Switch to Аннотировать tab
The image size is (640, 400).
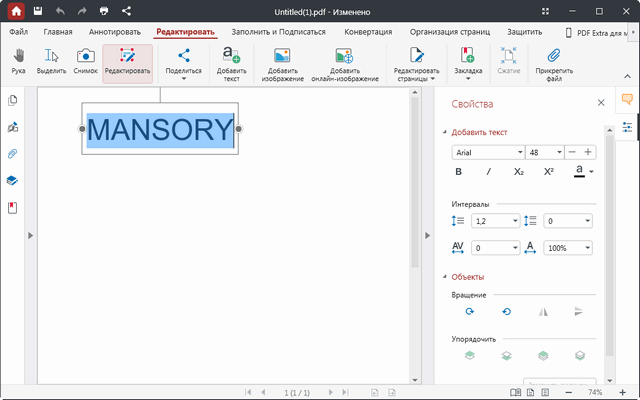[x=114, y=32]
